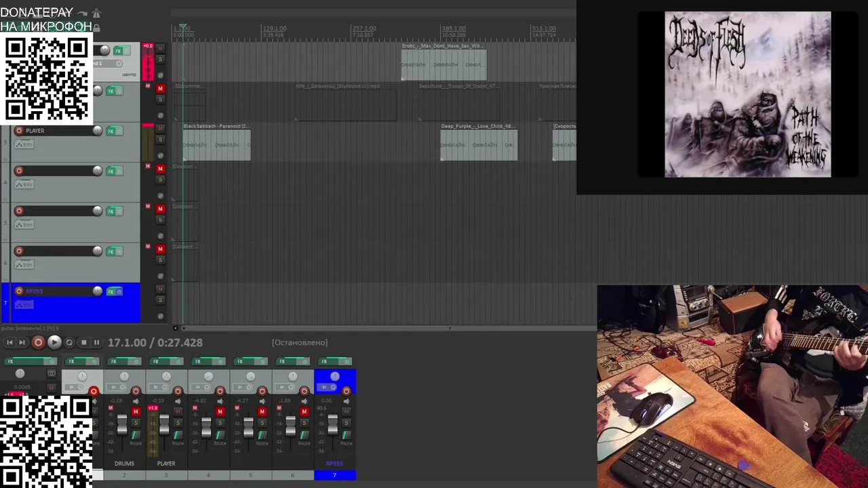Toggle master mono/stereo button in mixer
The height and width of the screenshot is (488, 868).
pyautogui.click(x=52, y=373)
